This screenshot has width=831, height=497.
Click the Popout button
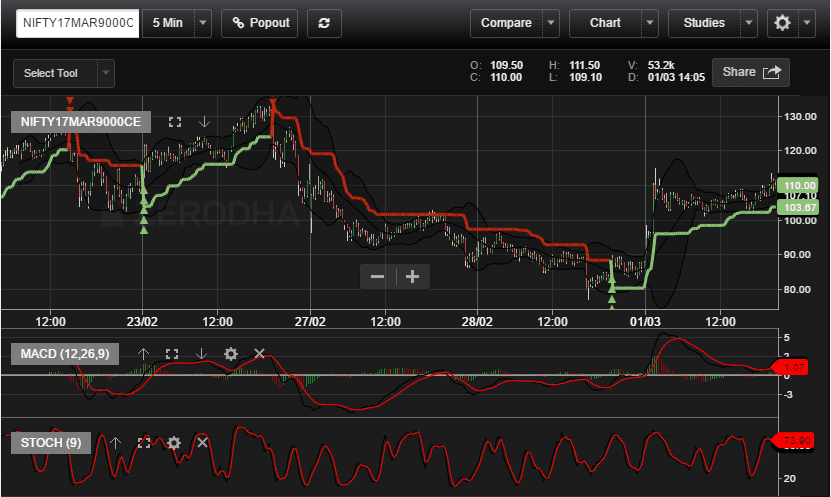(x=260, y=23)
